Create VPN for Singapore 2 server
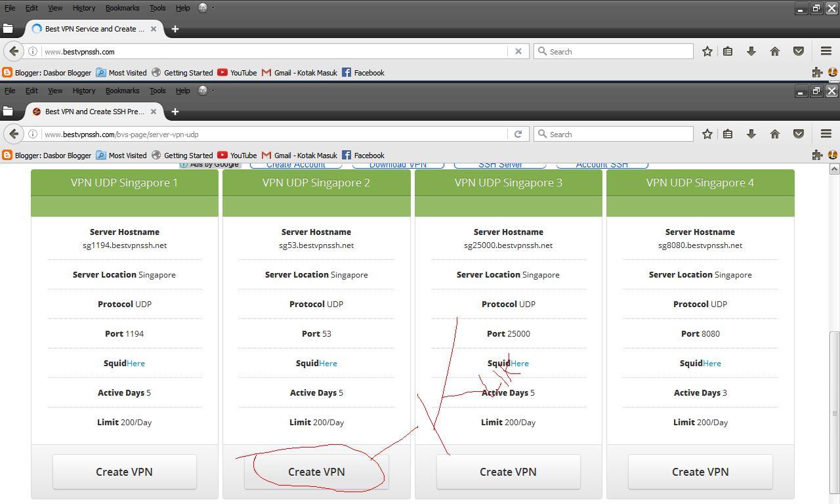This screenshot has height=504, width=840. tap(316, 471)
